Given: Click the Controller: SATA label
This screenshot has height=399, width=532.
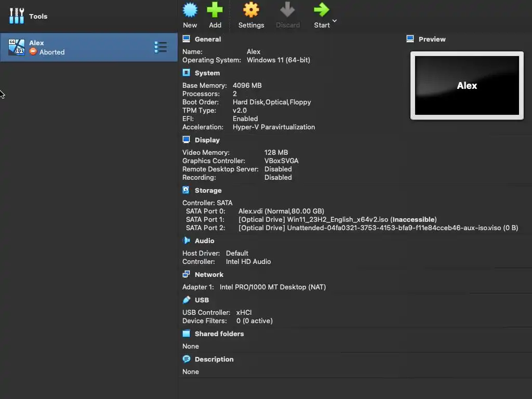Looking at the screenshot, I should pos(207,203).
